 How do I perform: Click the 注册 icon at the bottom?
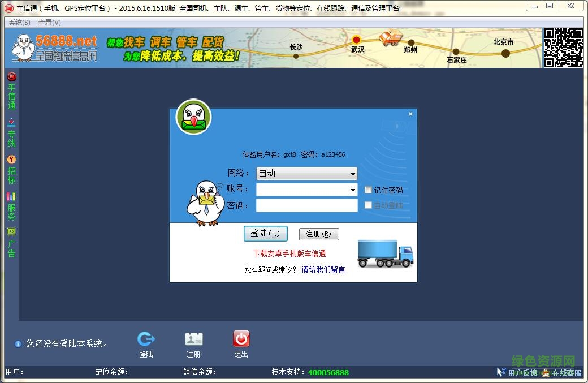tap(193, 339)
